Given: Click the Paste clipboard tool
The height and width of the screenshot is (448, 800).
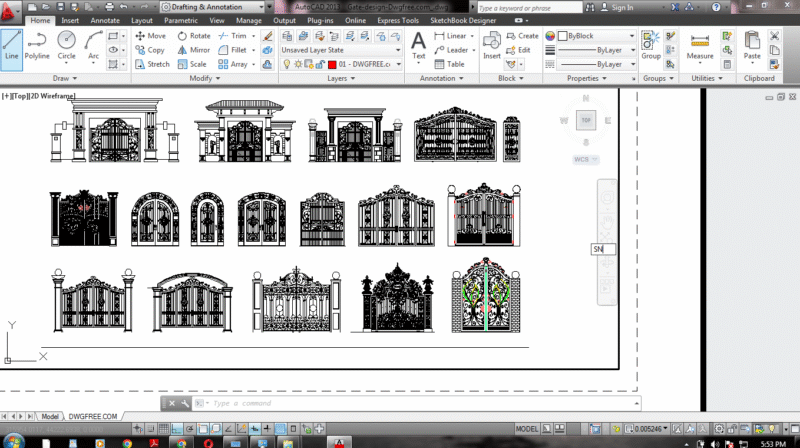Looking at the screenshot, I should click(752, 45).
